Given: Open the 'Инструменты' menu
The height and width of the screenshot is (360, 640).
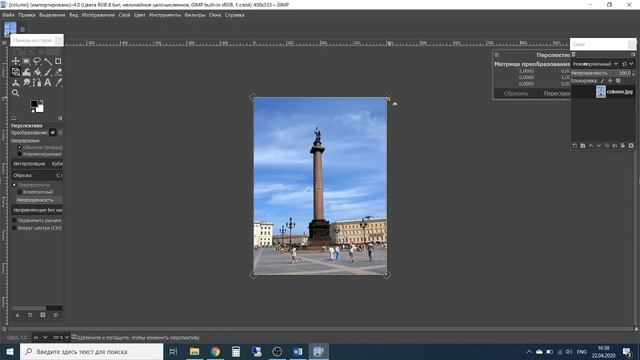Looking at the screenshot, I should 165,15.
